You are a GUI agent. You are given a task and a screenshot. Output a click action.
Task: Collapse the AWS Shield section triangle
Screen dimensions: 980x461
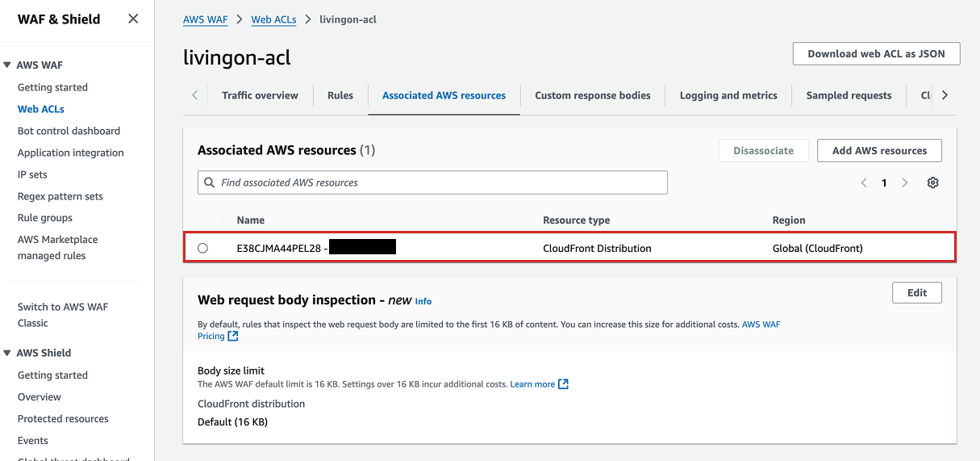[x=8, y=353]
